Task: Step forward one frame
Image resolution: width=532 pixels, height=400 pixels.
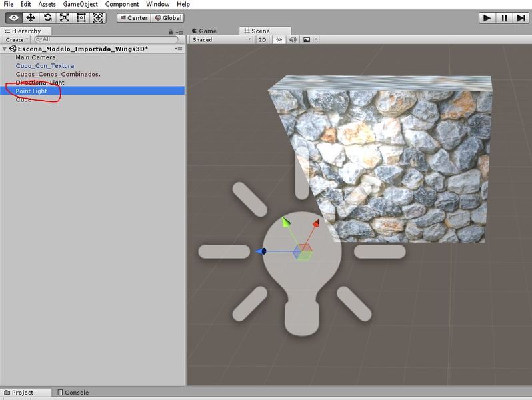Action: (x=521, y=18)
